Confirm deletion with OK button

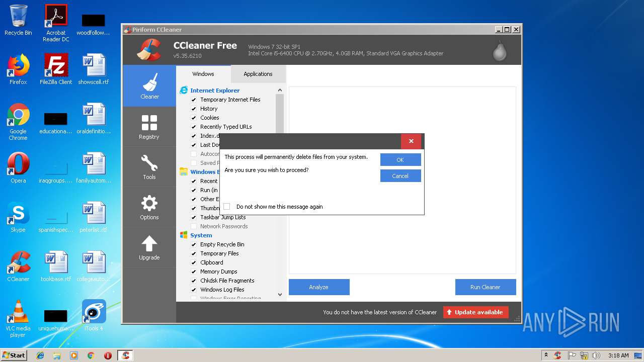400,160
